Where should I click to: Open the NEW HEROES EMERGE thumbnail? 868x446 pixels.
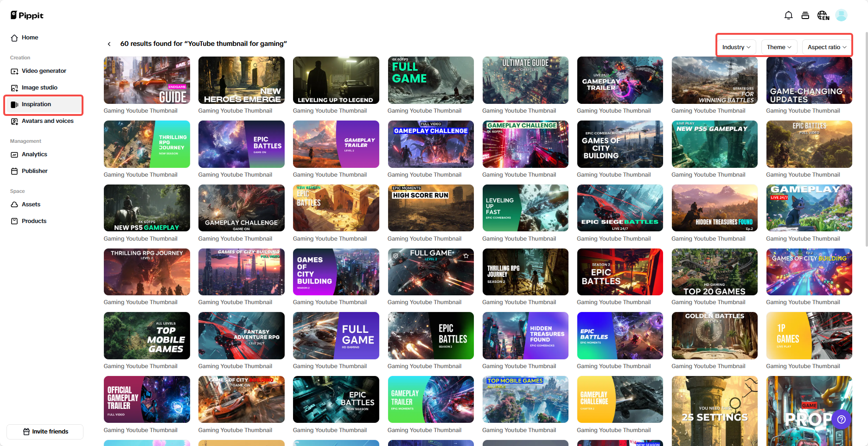[242, 80]
